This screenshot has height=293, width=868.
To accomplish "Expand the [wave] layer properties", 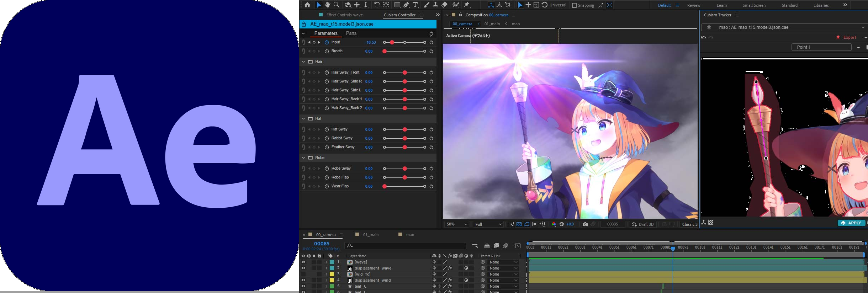I will click(x=326, y=262).
